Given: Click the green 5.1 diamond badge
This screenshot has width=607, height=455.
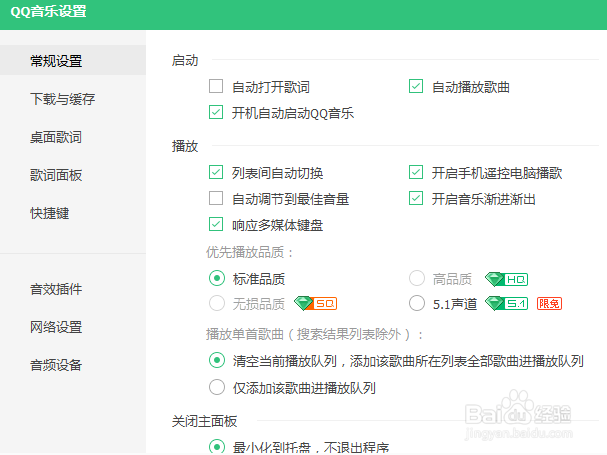Looking at the screenshot, I should [506, 304].
